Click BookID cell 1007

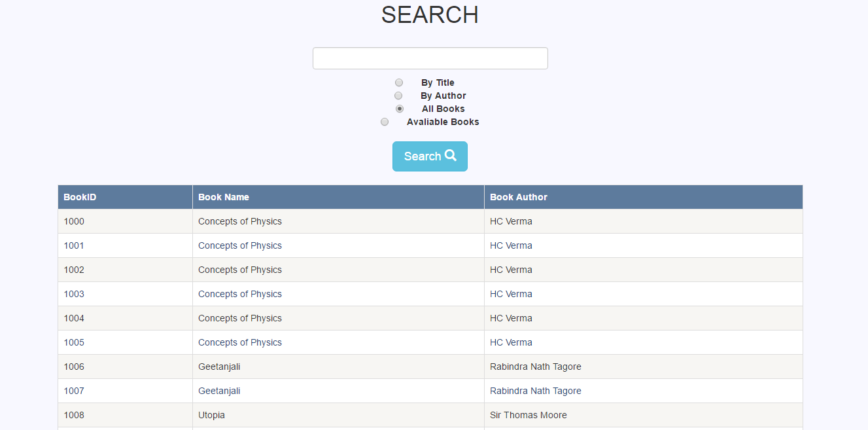tap(125, 391)
